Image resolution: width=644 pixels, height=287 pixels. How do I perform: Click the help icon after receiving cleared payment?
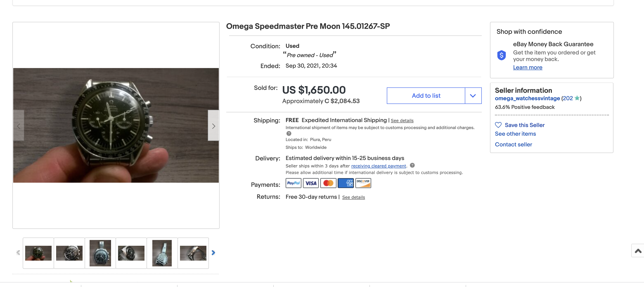pos(412,165)
